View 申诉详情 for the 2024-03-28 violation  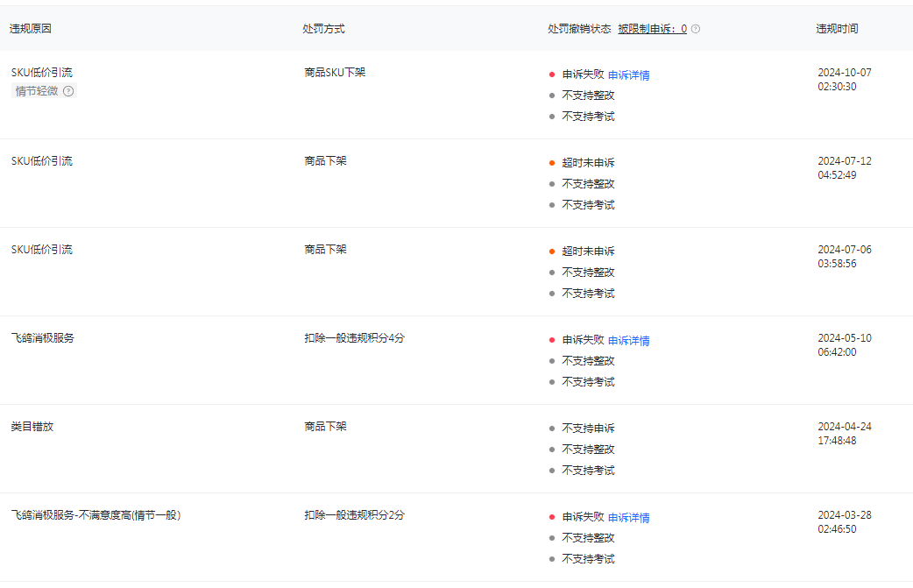628,518
